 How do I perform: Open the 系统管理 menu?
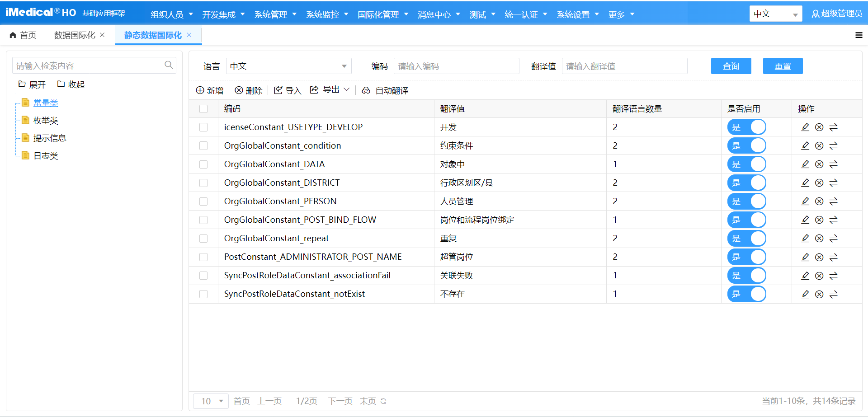[x=275, y=14]
